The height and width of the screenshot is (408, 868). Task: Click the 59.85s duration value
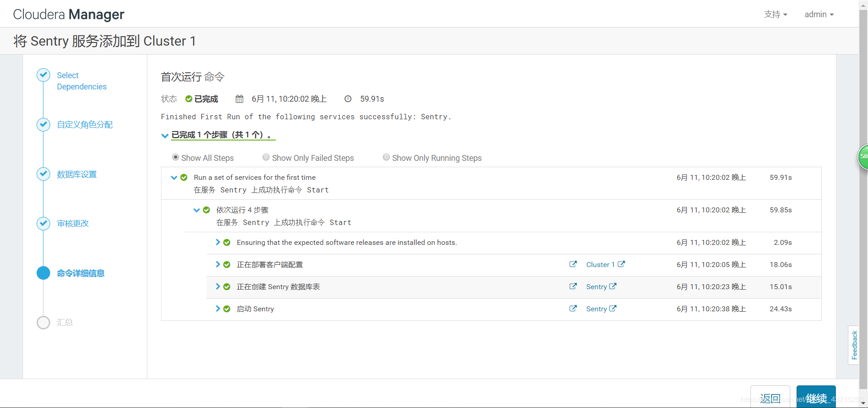781,210
